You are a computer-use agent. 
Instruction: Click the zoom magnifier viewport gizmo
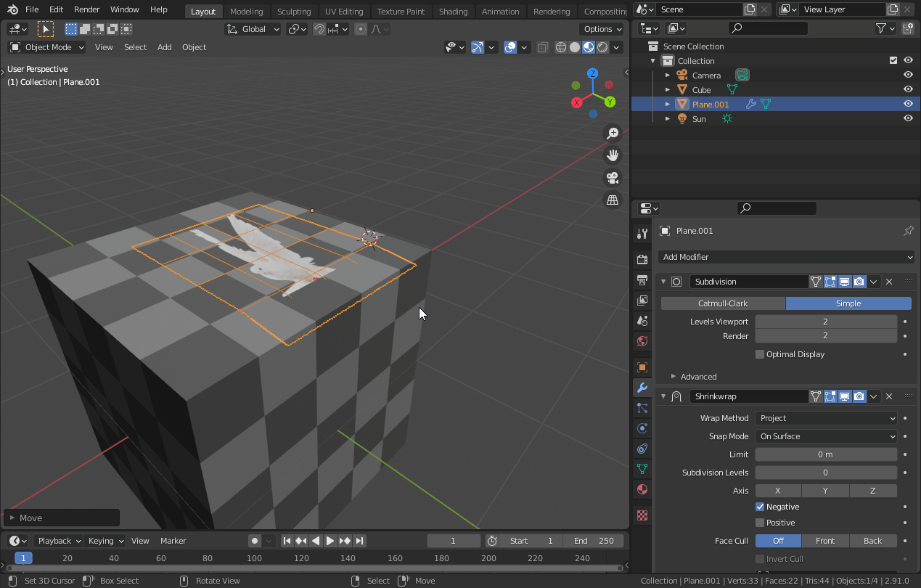coord(613,134)
